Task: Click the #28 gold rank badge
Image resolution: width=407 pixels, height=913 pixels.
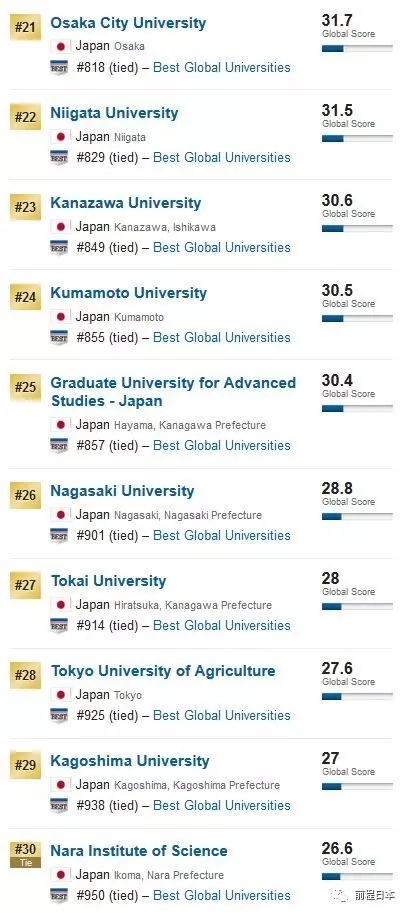Action: click(x=25, y=675)
